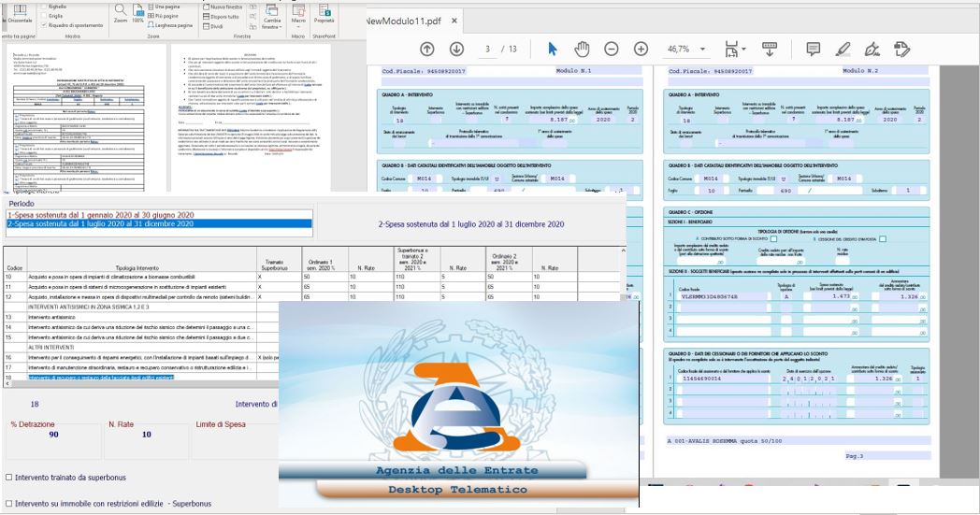
Task: Click the Orizzontale page movement icon in Word
Action: [x=20, y=13]
